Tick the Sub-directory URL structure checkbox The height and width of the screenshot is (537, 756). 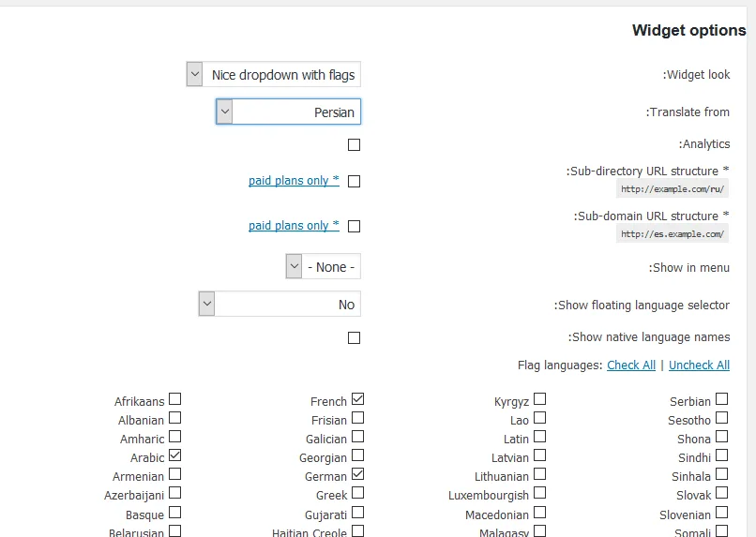tap(354, 181)
